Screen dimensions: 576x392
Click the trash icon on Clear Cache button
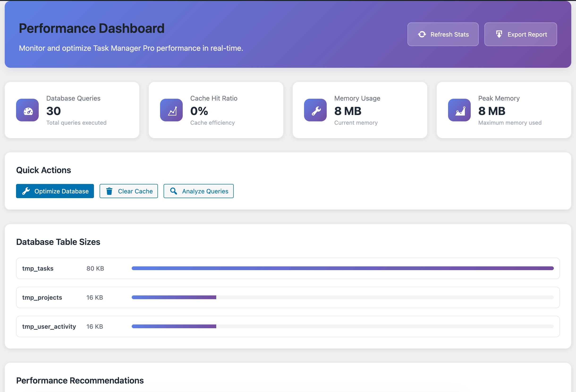(x=109, y=191)
